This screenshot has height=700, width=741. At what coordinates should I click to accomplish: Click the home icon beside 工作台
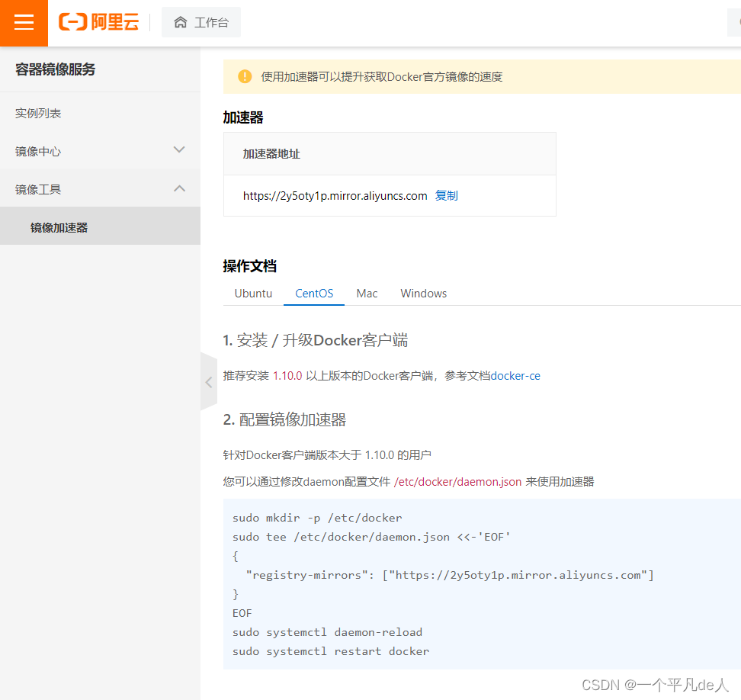pos(180,22)
